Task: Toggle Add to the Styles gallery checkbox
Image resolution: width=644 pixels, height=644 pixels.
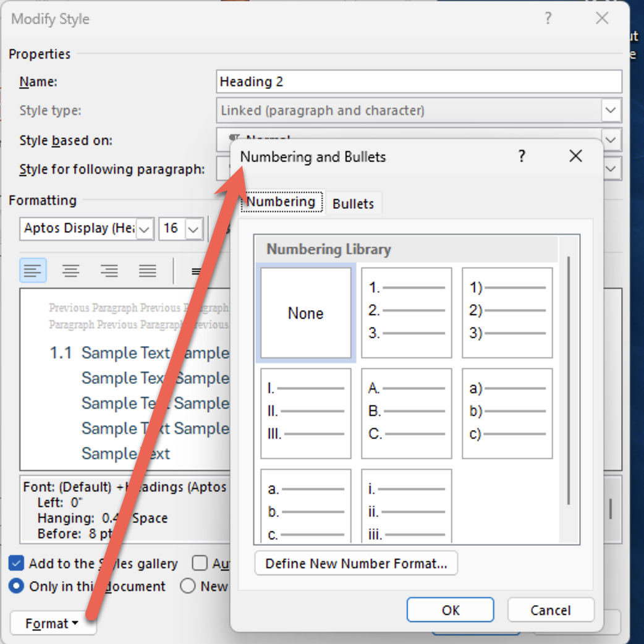Action: coord(17,563)
